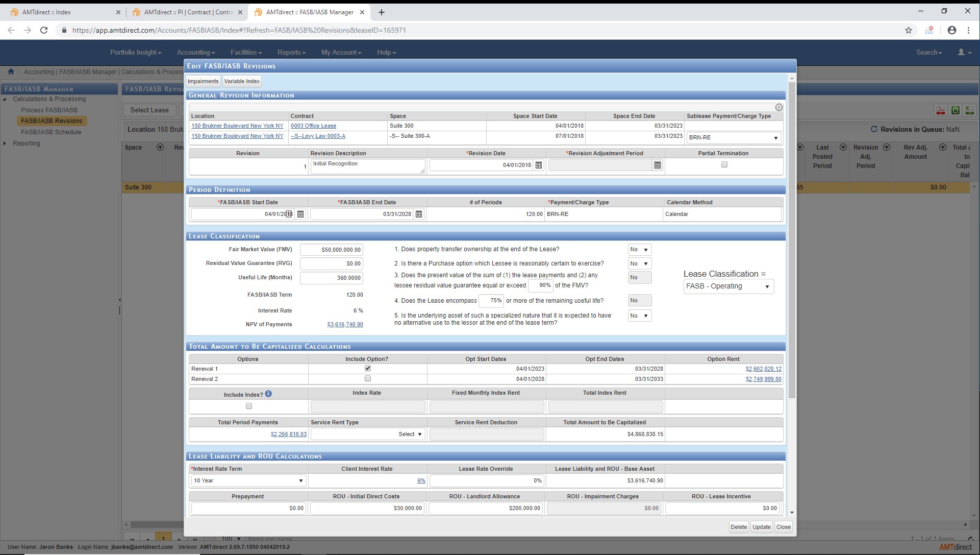Open the Revision Date calendar picker
The width and height of the screenshot is (980, 555).
tap(538, 165)
